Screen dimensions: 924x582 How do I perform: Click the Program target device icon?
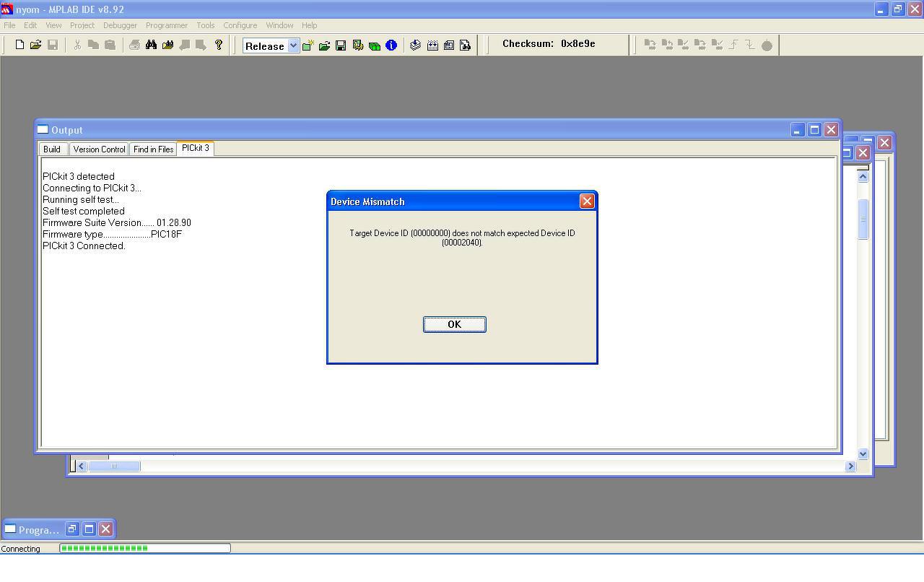click(650, 45)
